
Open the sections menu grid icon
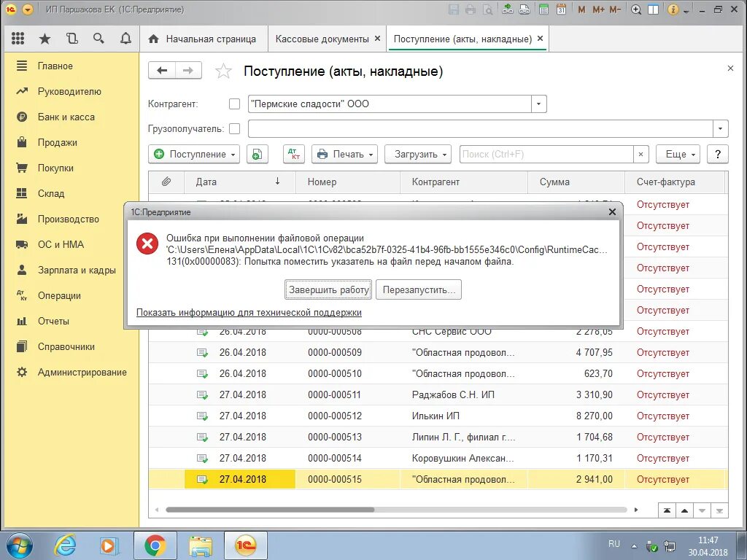click(x=18, y=39)
